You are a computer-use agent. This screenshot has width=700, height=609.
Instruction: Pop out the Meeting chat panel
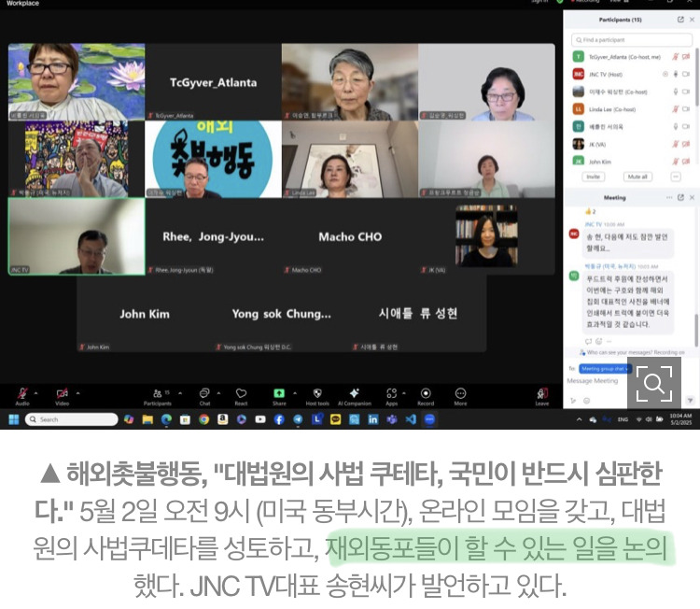coord(680,197)
